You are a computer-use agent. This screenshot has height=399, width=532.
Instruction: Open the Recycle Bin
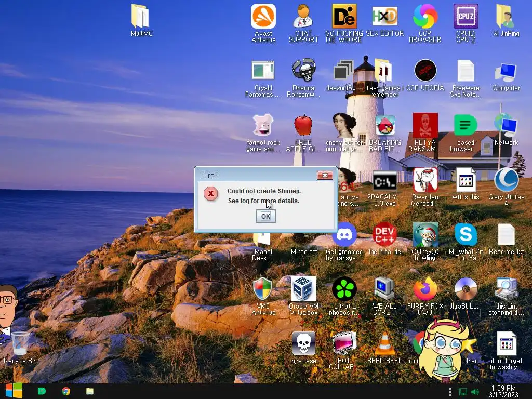[x=20, y=348]
